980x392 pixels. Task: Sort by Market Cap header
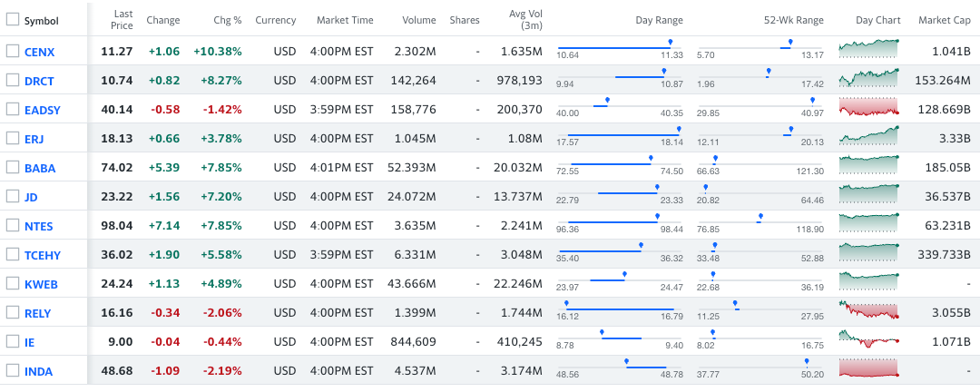tap(944, 20)
